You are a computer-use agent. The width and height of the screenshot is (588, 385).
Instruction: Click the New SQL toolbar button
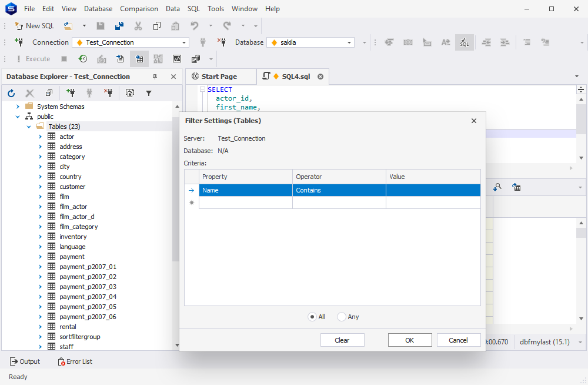coord(34,26)
